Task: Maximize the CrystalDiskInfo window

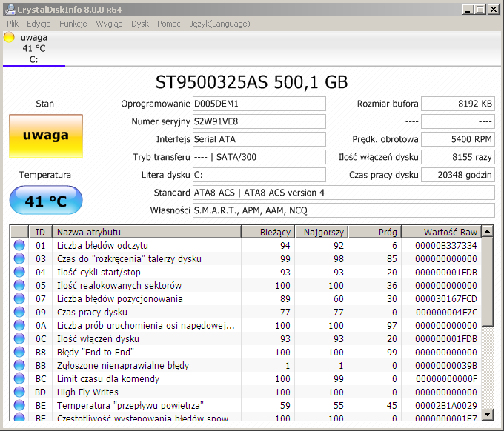Action: 480,10
